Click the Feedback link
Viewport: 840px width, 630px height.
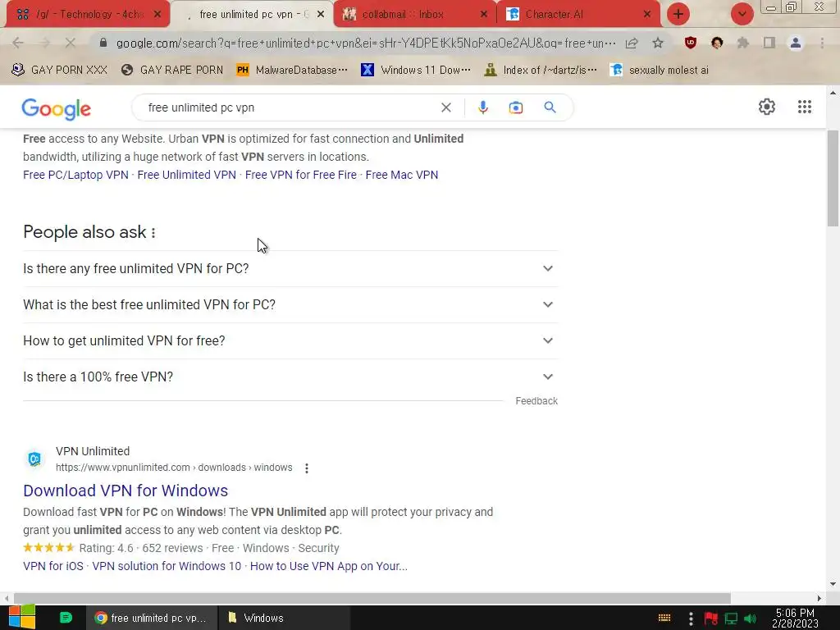(x=536, y=400)
